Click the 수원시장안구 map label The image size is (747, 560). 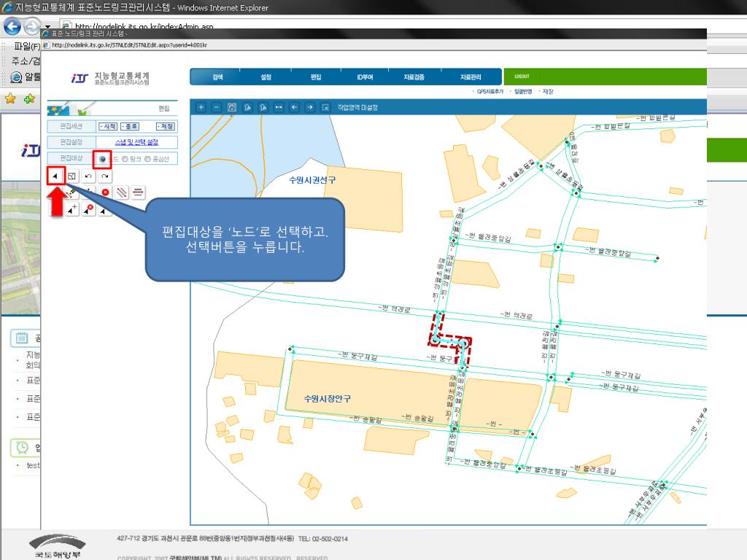click(x=328, y=399)
